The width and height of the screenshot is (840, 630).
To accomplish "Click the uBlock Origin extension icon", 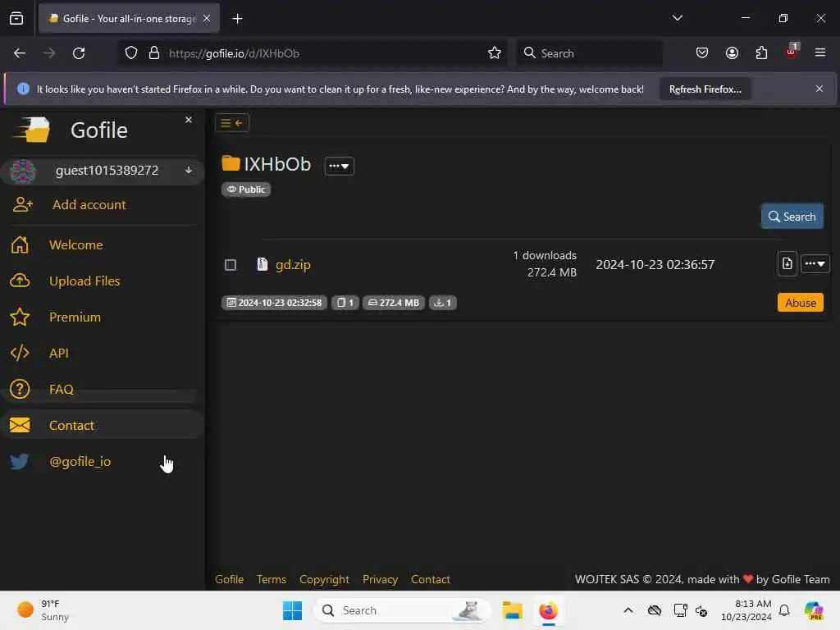I will (792, 52).
